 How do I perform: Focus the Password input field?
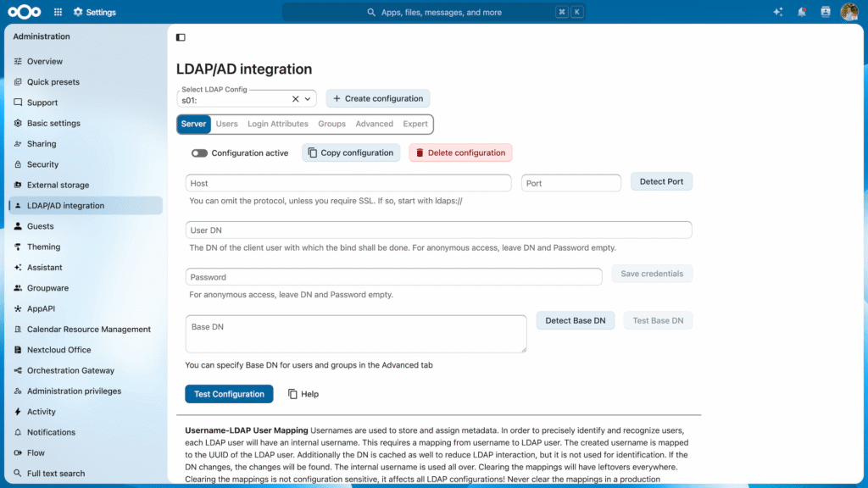click(x=393, y=277)
